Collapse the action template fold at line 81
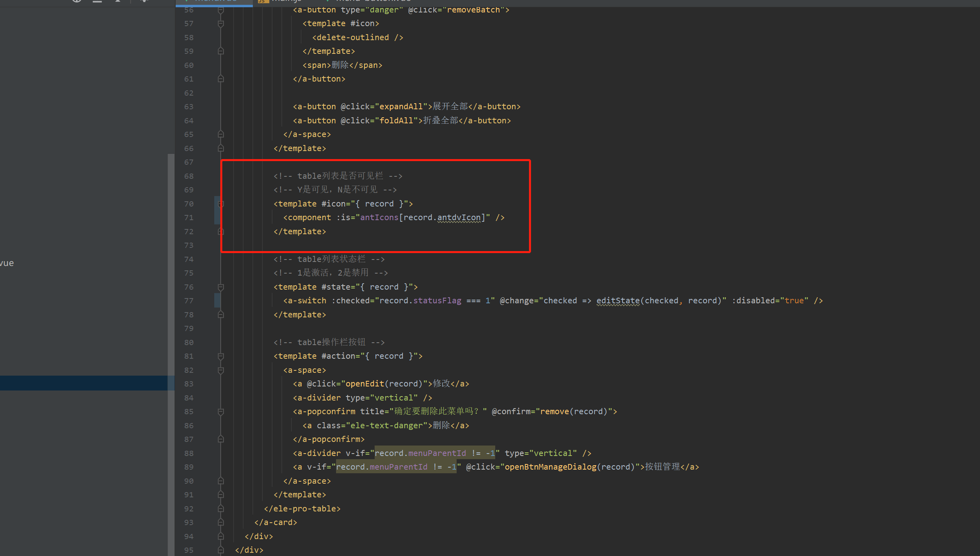 pos(221,356)
